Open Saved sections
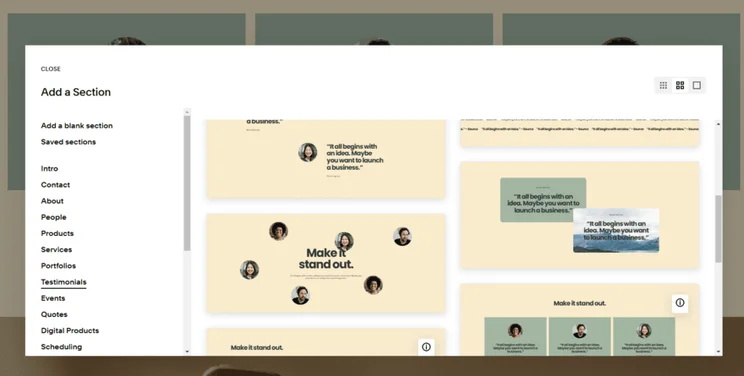 click(x=68, y=142)
